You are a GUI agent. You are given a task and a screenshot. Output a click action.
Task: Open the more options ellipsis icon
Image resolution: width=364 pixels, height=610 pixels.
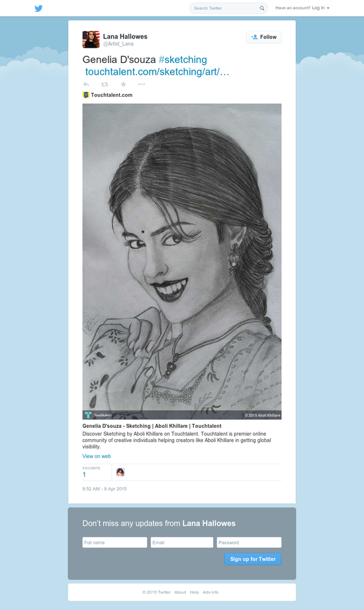[142, 84]
